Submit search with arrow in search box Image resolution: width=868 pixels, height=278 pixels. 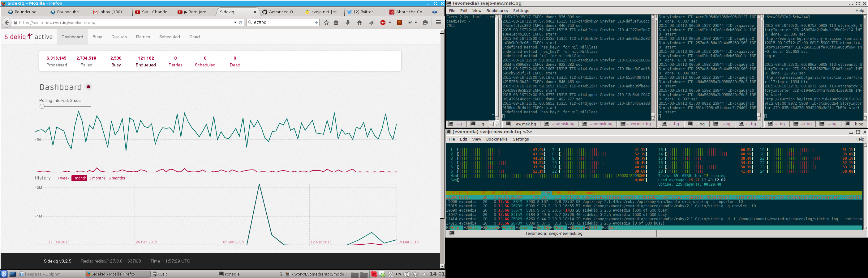tap(316, 23)
